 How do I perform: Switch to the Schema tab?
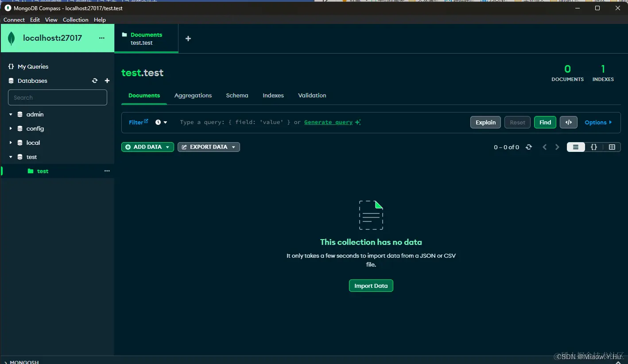point(237,95)
